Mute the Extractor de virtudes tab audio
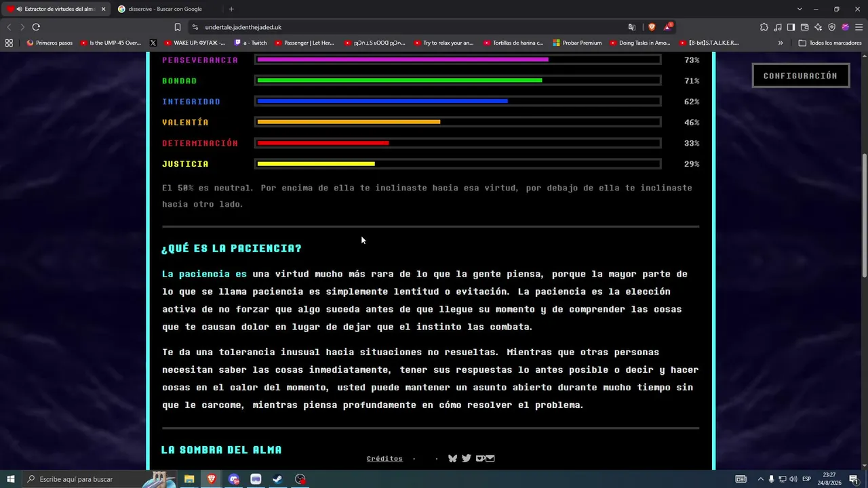The image size is (868, 488). (x=19, y=9)
